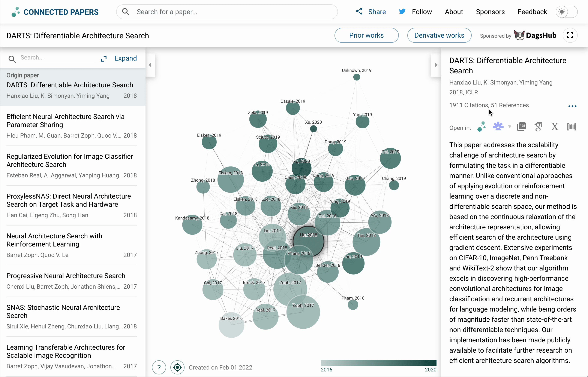Image resolution: width=588 pixels, height=377 pixels.
Task: Open paper on arXiv X icon
Action: coord(555,127)
